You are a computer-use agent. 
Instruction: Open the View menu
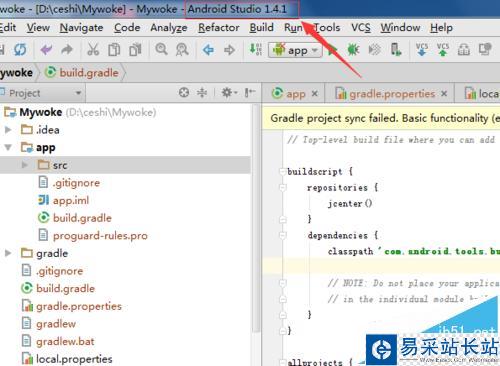[38, 28]
